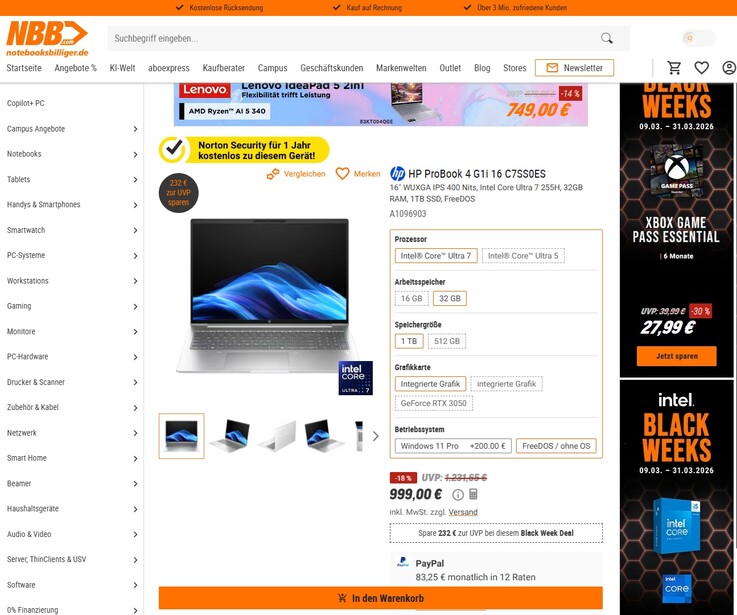The width and height of the screenshot is (737, 615).
Task: Select Intel Core Ultra 7 processor option
Action: (436, 256)
